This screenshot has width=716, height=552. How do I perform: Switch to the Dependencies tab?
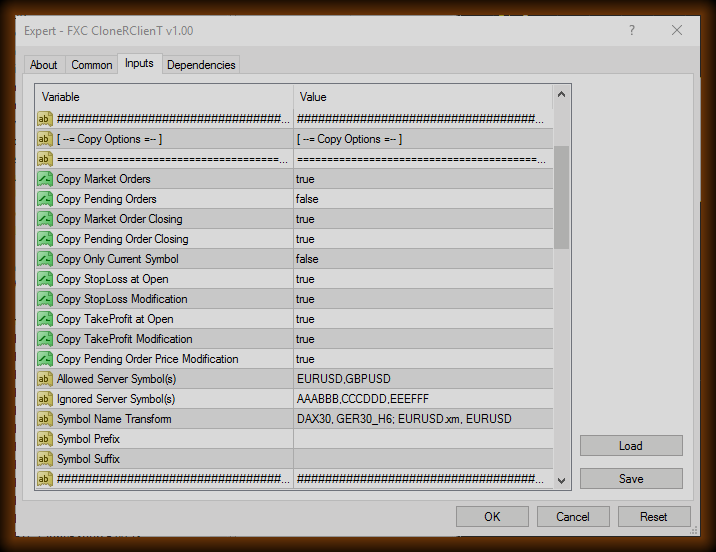coord(201,65)
